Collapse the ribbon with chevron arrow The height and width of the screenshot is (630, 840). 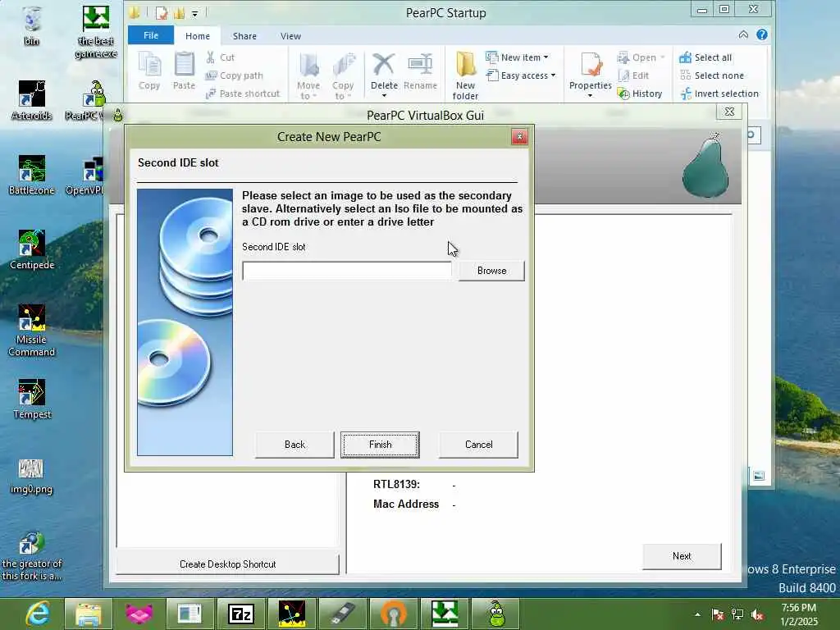pyautogui.click(x=743, y=34)
